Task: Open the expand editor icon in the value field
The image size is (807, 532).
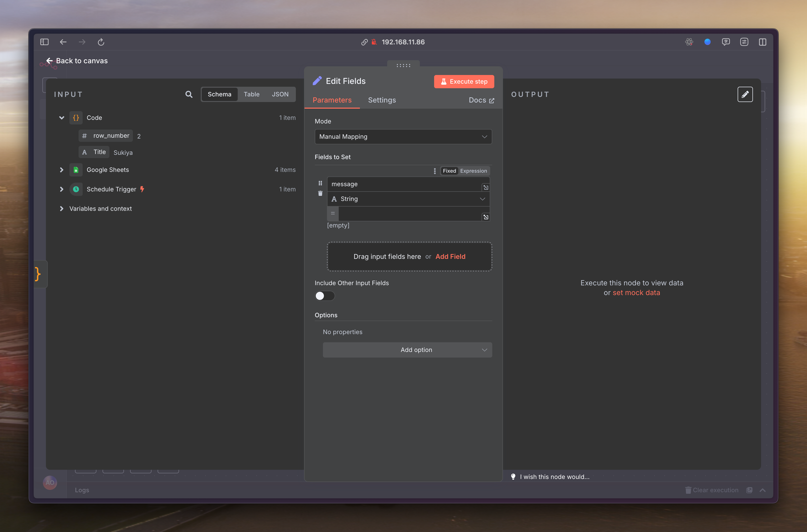Action: [485, 217]
